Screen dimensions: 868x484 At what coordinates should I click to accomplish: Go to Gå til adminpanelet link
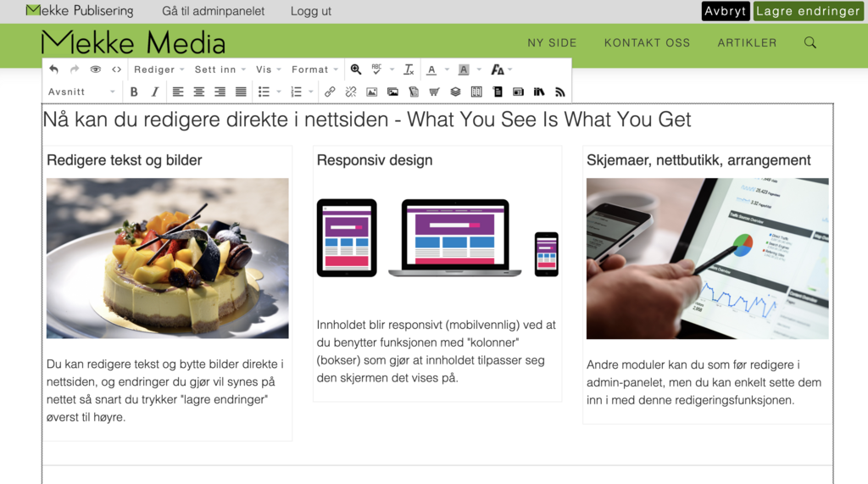click(x=213, y=11)
